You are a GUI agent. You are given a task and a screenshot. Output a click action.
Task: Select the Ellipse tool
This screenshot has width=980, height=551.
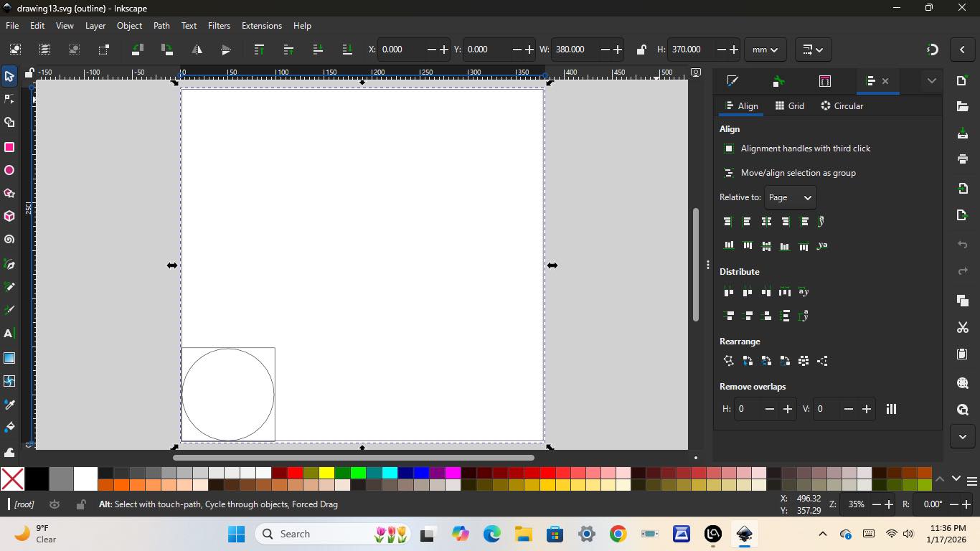coord(9,171)
